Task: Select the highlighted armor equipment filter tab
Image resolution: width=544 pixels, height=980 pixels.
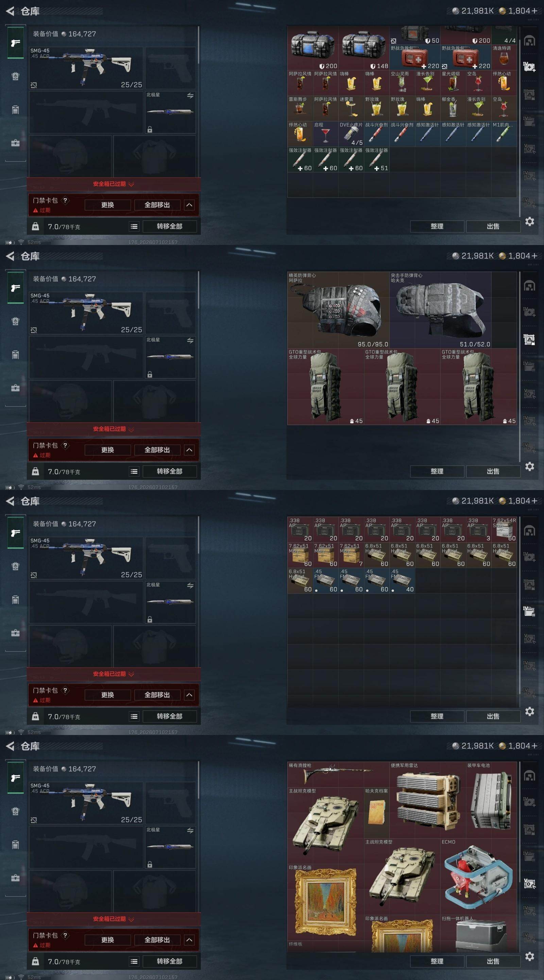Action: click(530, 339)
